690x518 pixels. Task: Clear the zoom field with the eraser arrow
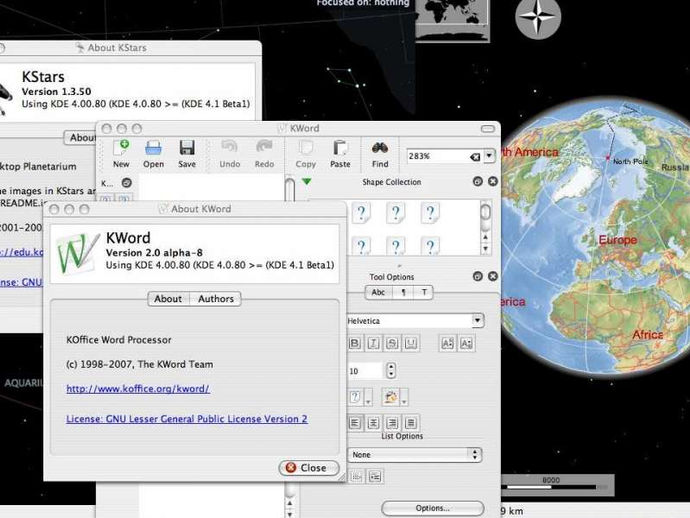pyautogui.click(x=475, y=157)
